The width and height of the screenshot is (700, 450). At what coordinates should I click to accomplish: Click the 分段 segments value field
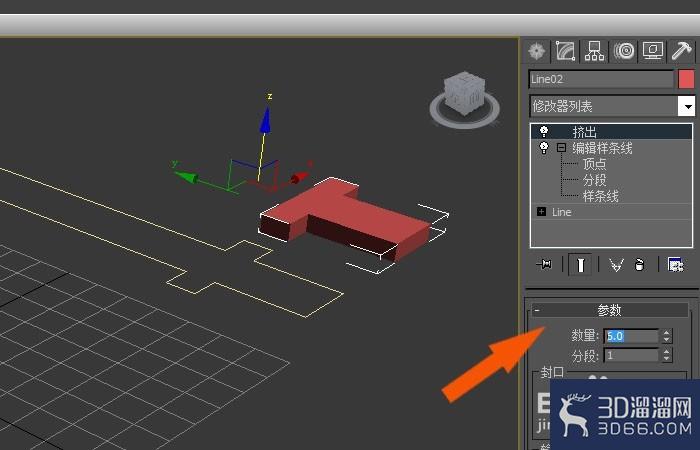[x=631, y=355]
